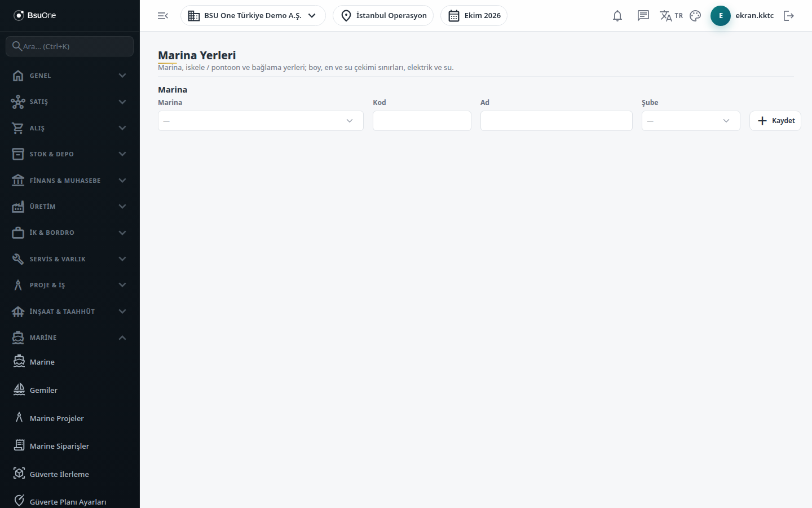Collapse the MARİNE sidebar section
This screenshot has height=508, width=812.
(x=70, y=338)
